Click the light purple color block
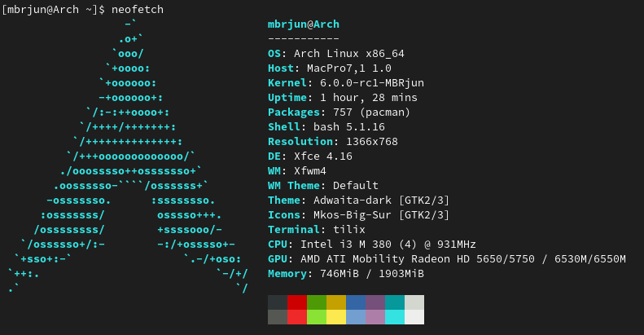This screenshot has height=335, width=644. (375, 317)
